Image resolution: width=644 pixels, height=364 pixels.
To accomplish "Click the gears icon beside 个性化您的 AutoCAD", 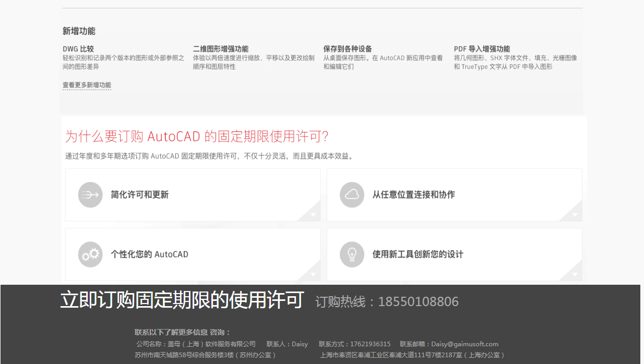I will [90, 254].
